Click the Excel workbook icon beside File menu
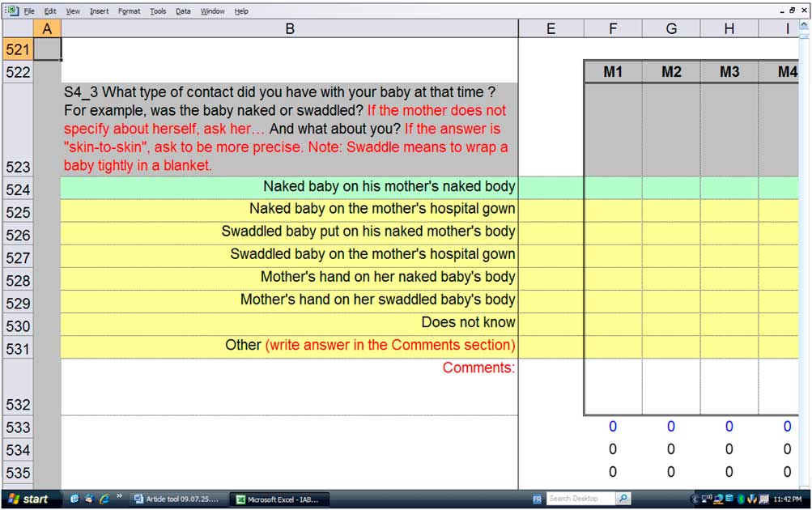 [11, 11]
